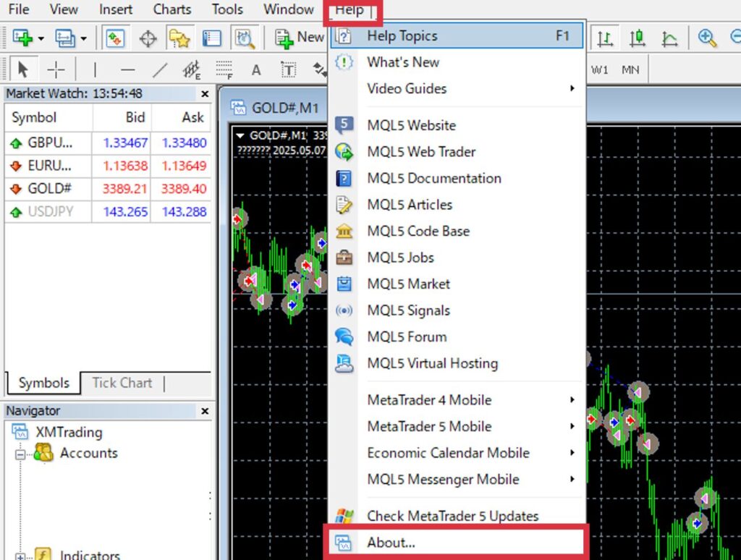Switch chart to bar chart icon
The image size is (741, 560).
coord(604,38)
